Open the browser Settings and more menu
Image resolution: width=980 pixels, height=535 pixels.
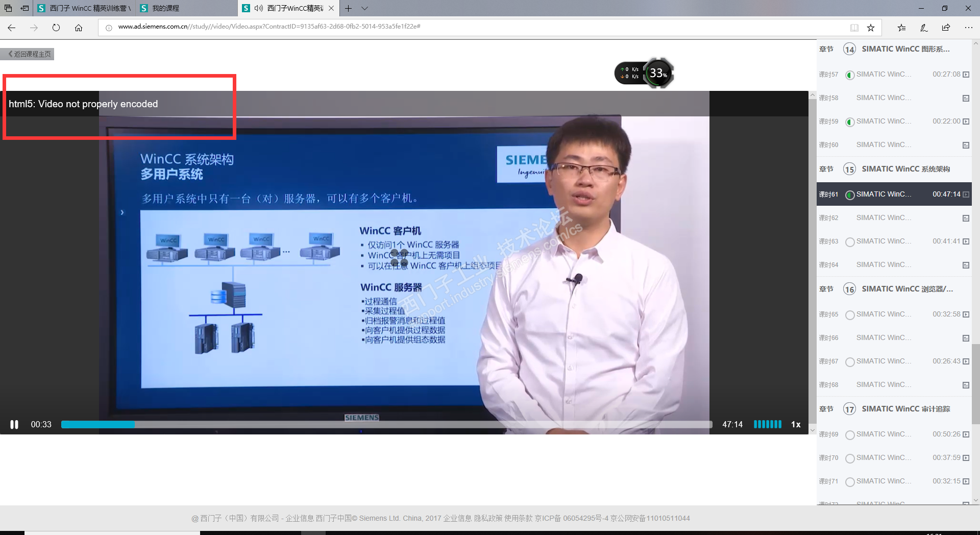(968, 28)
